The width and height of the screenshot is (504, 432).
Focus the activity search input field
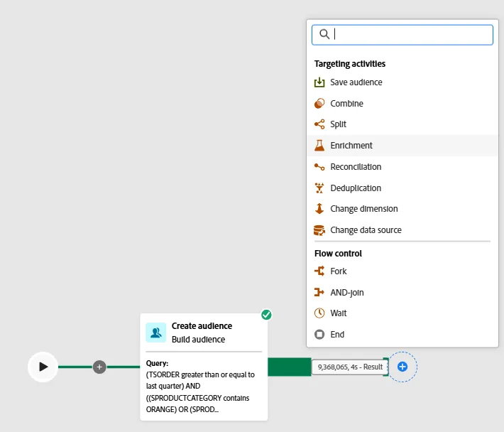[402, 35]
